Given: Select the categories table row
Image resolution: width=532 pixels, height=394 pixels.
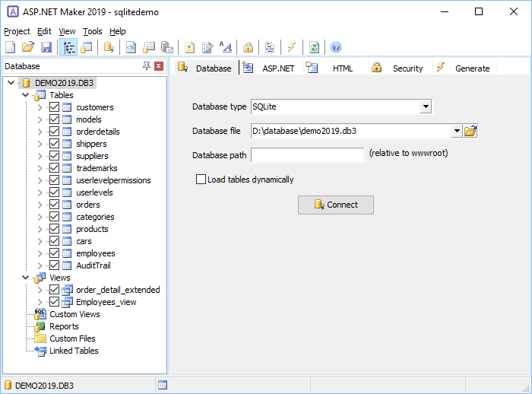Looking at the screenshot, I should pyautogui.click(x=95, y=217).
